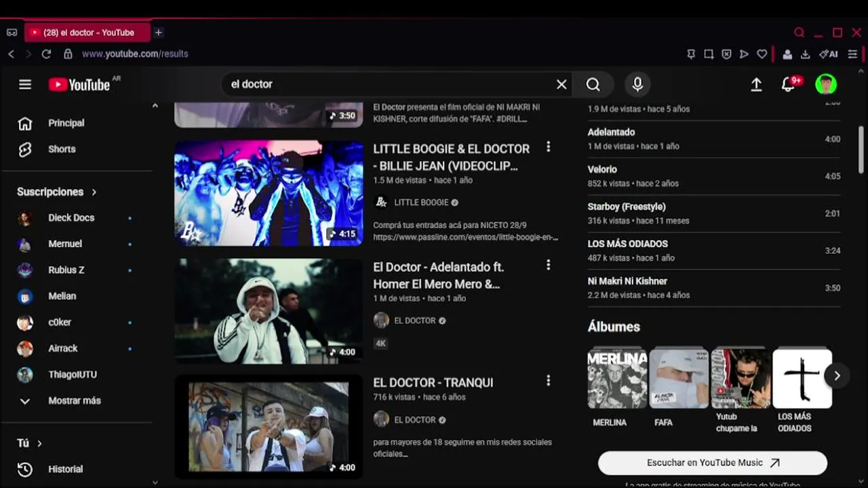Image resolution: width=868 pixels, height=488 pixels.
Task: Open the pinboard pin icon
Action: 691,54
